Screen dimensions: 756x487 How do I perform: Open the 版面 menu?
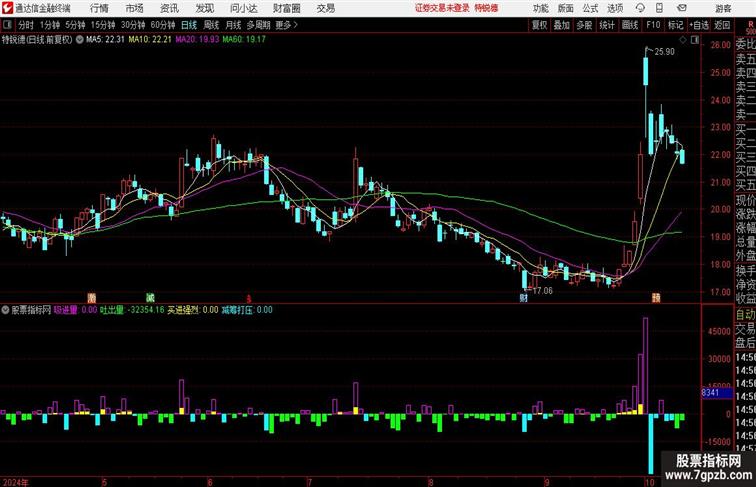(x=566, y=8)
